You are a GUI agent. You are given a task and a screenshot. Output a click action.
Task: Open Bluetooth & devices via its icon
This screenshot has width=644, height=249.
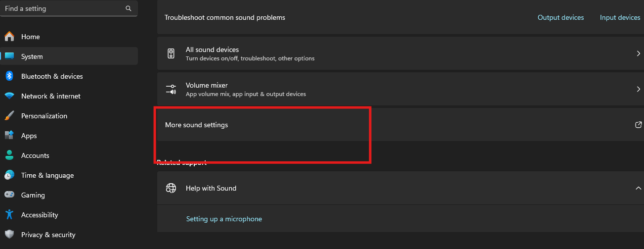[9, 76]
